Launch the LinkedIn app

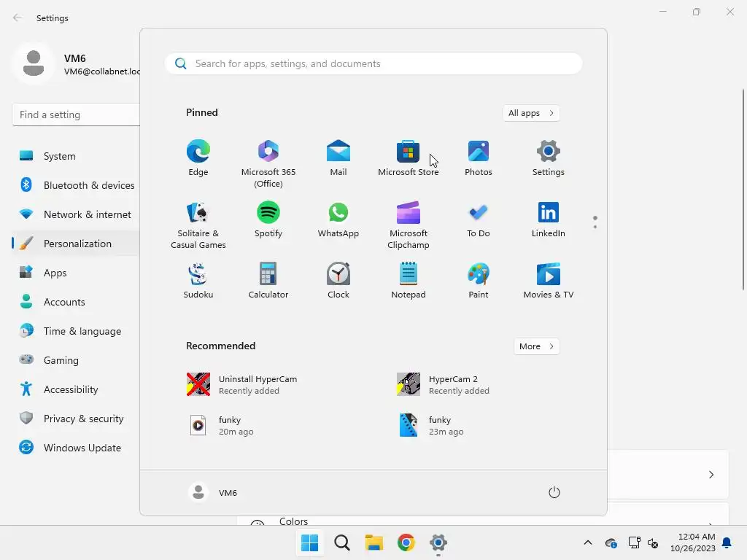(x=549, y=220)
